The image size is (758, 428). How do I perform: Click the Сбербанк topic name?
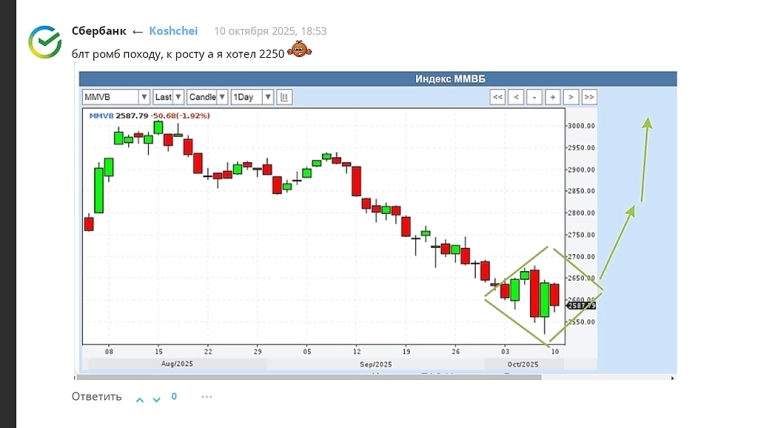pos(99,31)
